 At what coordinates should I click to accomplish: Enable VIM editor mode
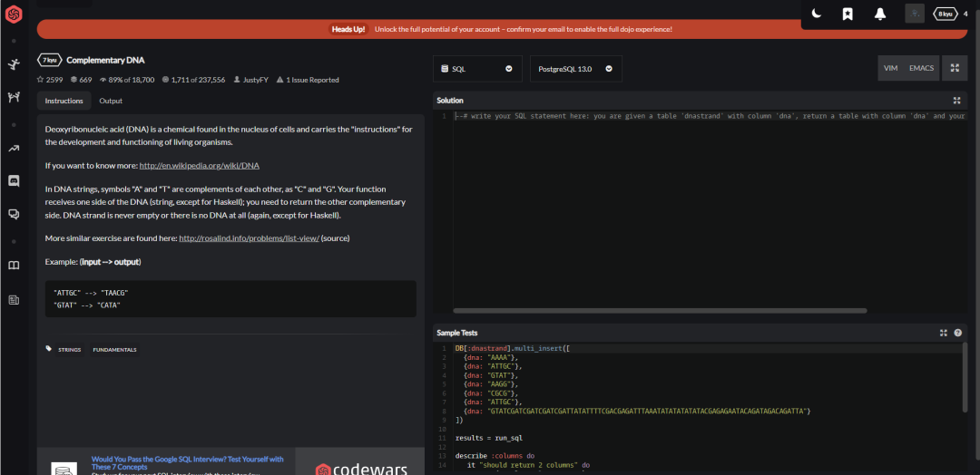tap(890, 68)
